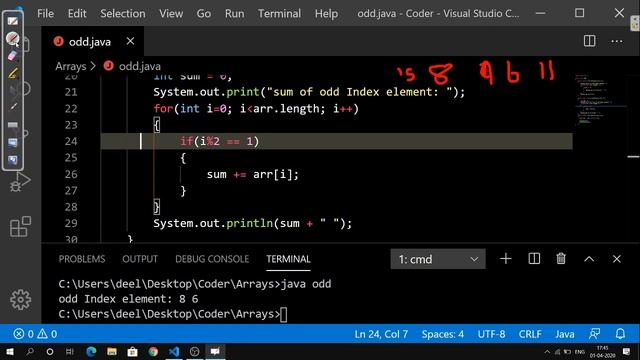The width and height of the screenshot is (640, 360).
Task: Split the editor right
Action: (x=589, y=41)
